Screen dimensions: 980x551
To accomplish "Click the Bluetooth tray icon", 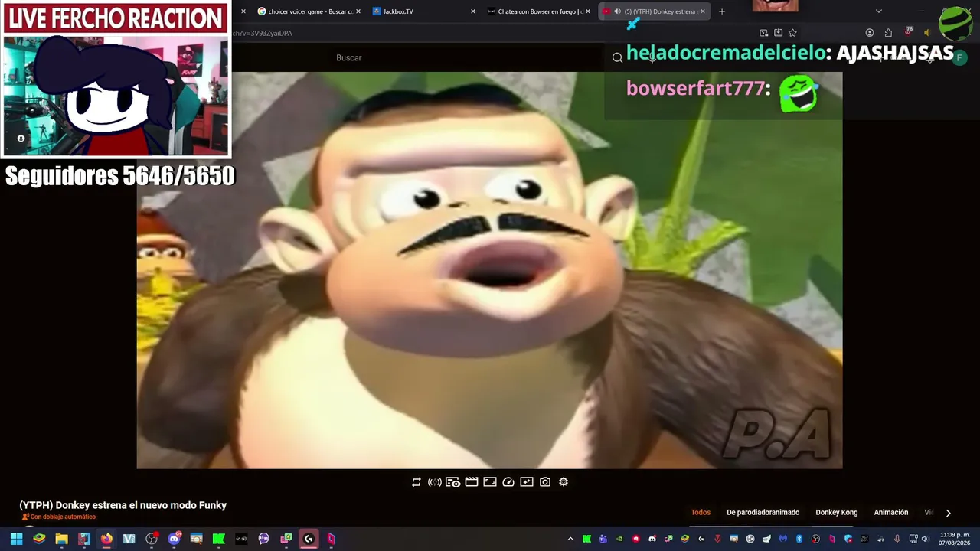I will (799, 539).
